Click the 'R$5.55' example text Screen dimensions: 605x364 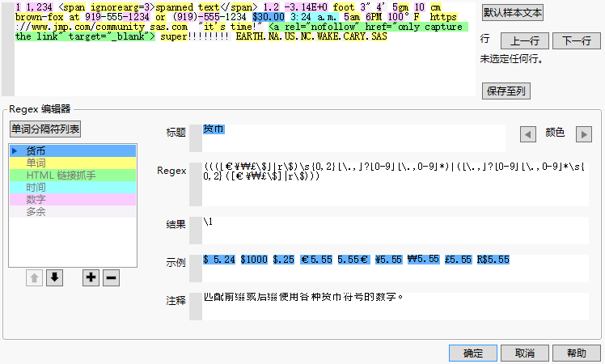(x=493, y=260)
